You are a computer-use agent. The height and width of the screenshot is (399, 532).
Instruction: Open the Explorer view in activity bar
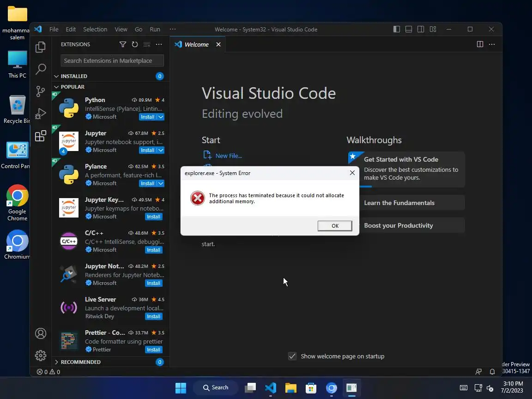point(40,47)
